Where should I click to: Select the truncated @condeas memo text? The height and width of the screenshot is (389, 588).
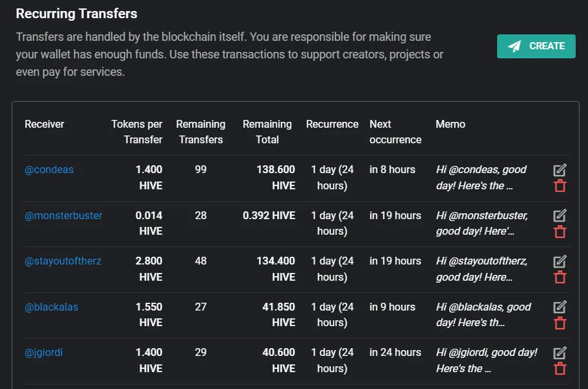[481, 178]
